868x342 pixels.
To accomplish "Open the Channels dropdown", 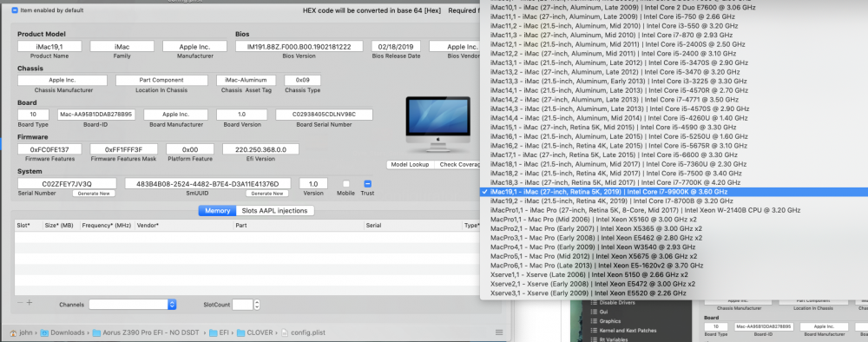I will point(132,305).
